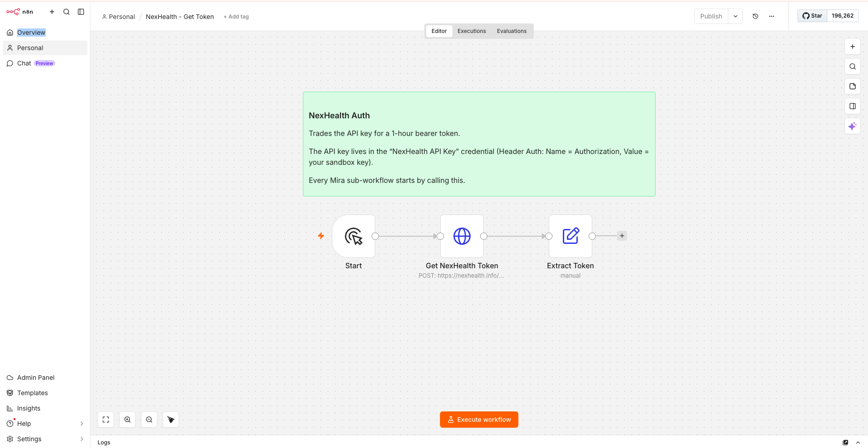Screen dimensions: 868x448
Task: Open search from the sidebar magnifier icon
Action: point(66,12)
